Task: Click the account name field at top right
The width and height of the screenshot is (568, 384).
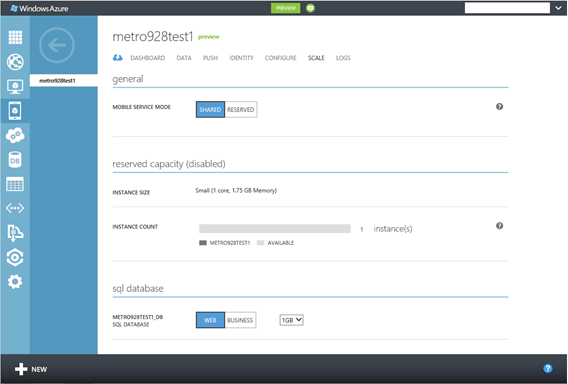Action: (x=507, y=8)
